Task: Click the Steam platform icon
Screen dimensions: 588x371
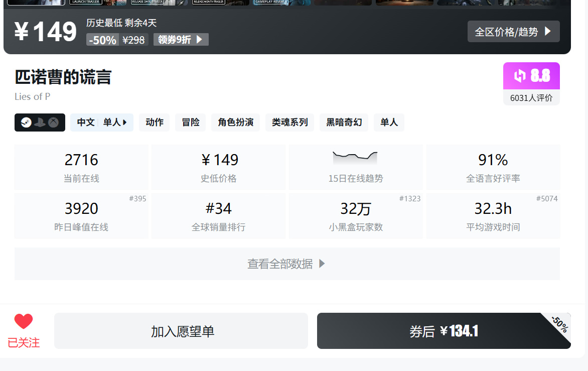Action: coord(26,122)
